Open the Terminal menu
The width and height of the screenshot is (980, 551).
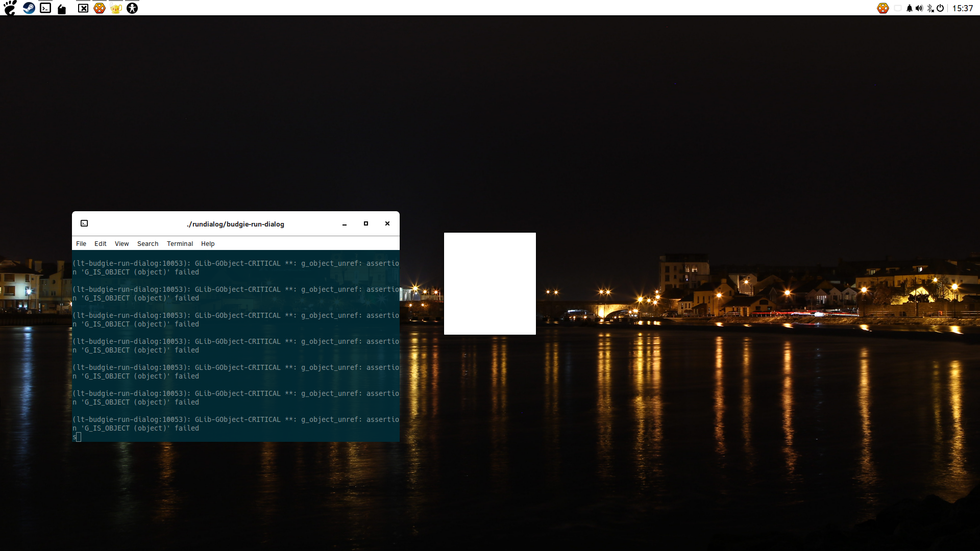180,244
